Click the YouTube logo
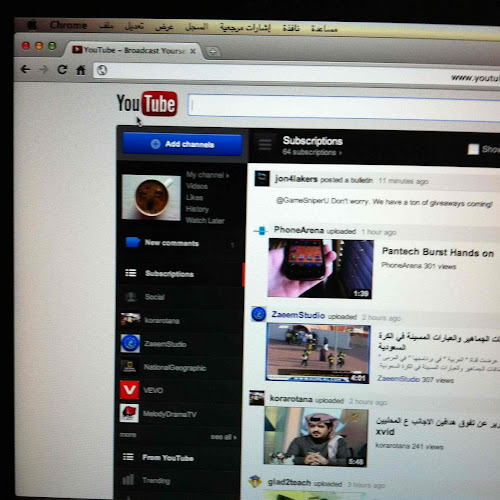Viewport: 500px width, 500px height. (147, 104)
